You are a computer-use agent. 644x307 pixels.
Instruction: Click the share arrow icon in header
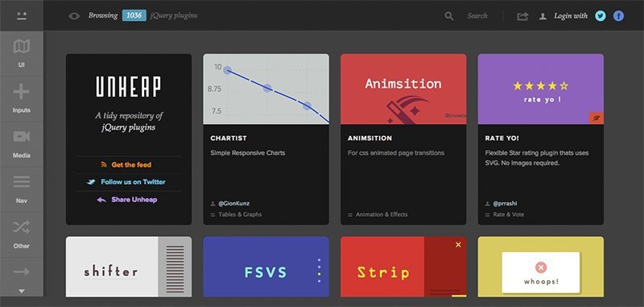click(522, 16)
